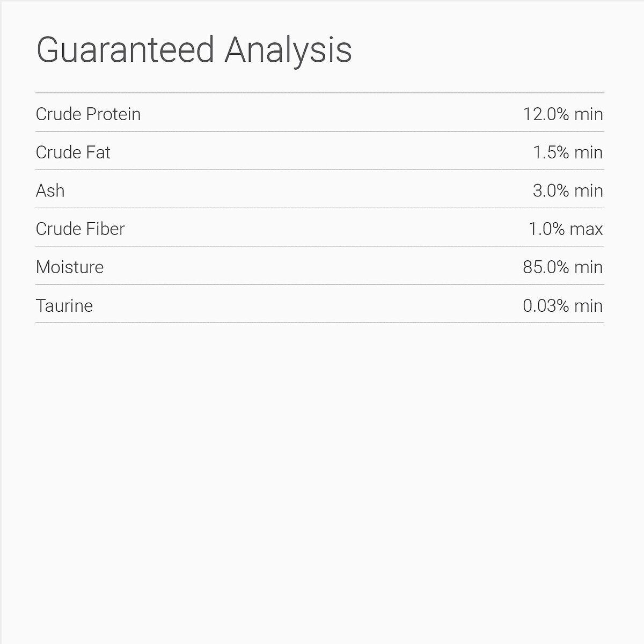Click the min qualifier in the Ash row
The width and height of the screenshot is (644, 644).
click(589, 191)
